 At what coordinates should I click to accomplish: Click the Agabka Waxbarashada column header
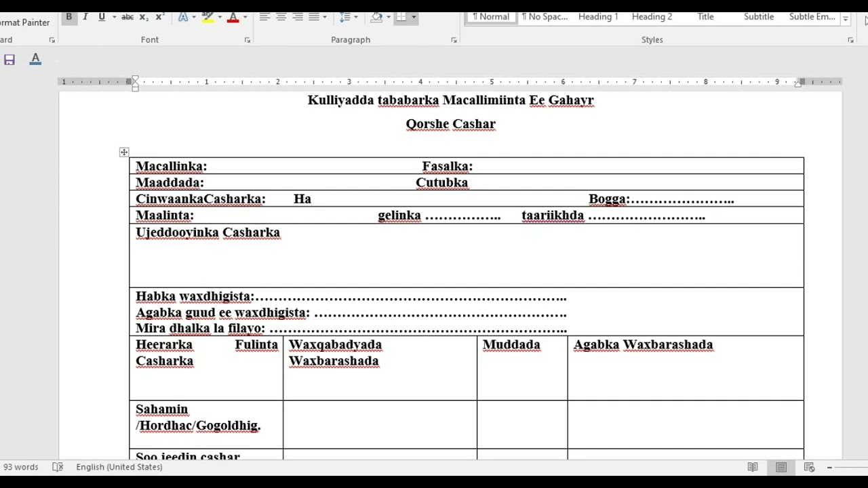coord(644,344)
